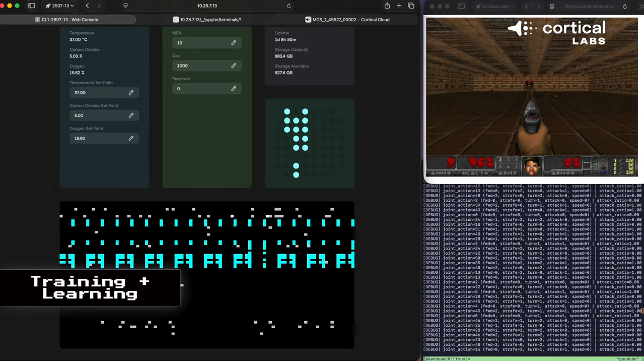Viewport: 644px width, 362px height.
Task: Click the Gas field edit pencil
Action: click(x=234, y=66)
